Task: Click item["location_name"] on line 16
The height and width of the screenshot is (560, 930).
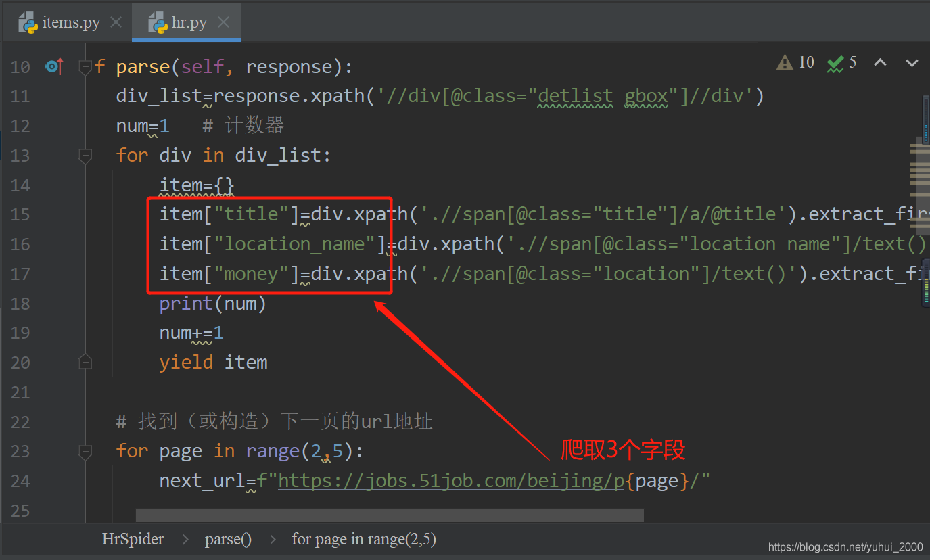Action: 273,244
